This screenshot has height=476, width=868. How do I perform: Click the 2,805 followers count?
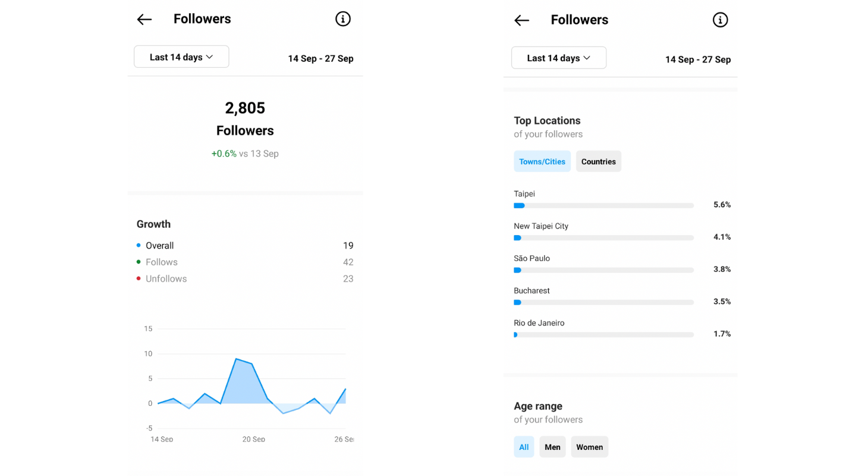coord(245,108)
